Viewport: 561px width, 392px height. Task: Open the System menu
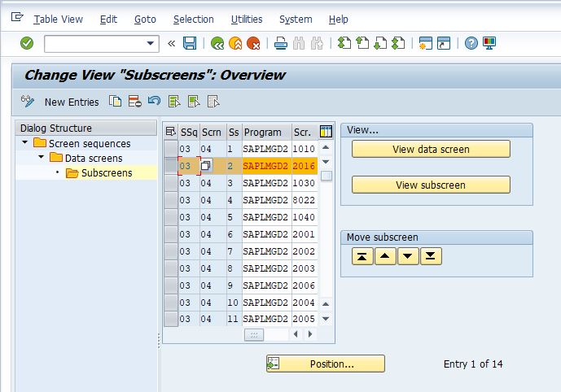pyautogui.click(x=296, y=20)
